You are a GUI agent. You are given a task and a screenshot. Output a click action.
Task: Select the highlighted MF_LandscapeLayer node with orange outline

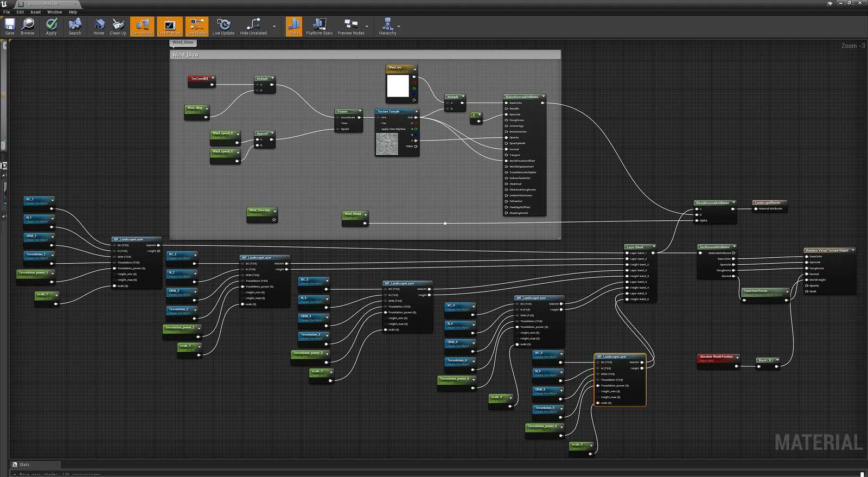point(620,380)
